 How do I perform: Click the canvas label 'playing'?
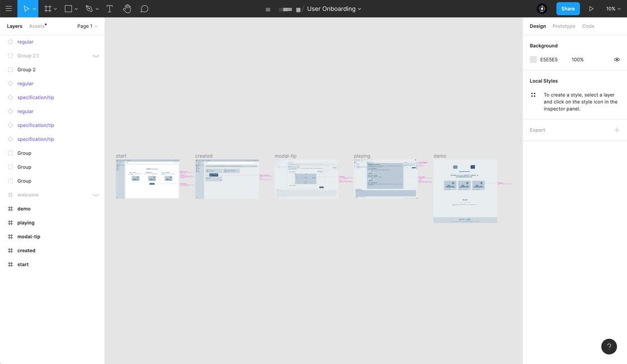pos(362,156)
